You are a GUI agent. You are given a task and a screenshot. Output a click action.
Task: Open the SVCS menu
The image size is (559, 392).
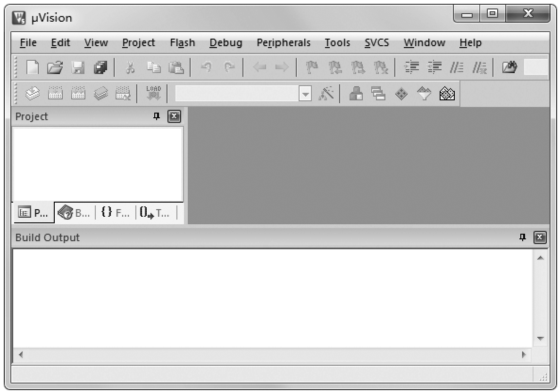click(x=377, y=43)
